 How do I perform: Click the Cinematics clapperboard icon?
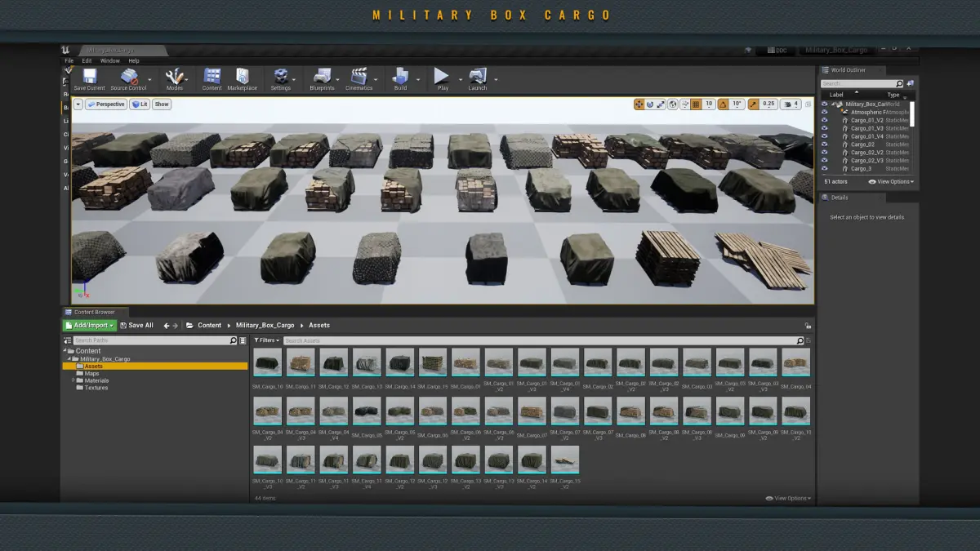(x=359, y=77)
